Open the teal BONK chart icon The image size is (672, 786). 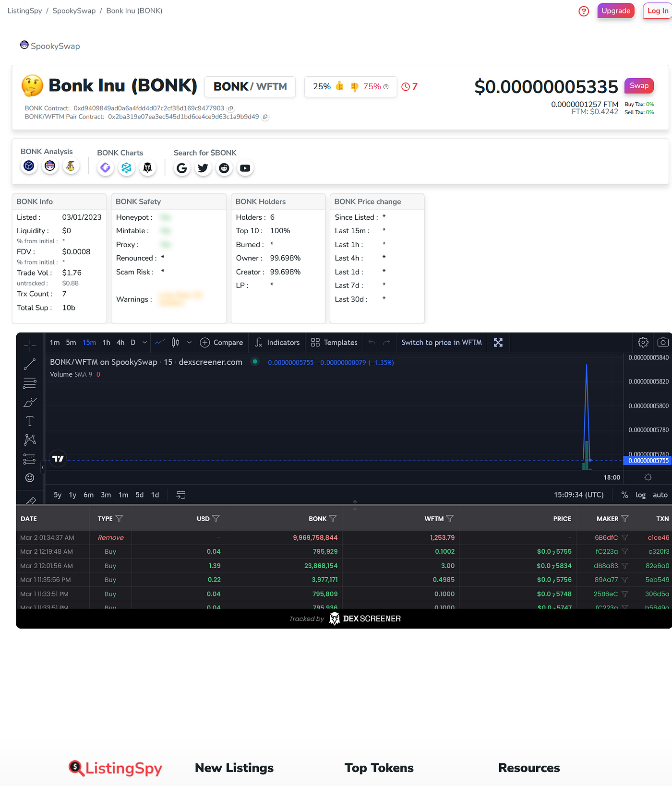(x=127, y=167)
